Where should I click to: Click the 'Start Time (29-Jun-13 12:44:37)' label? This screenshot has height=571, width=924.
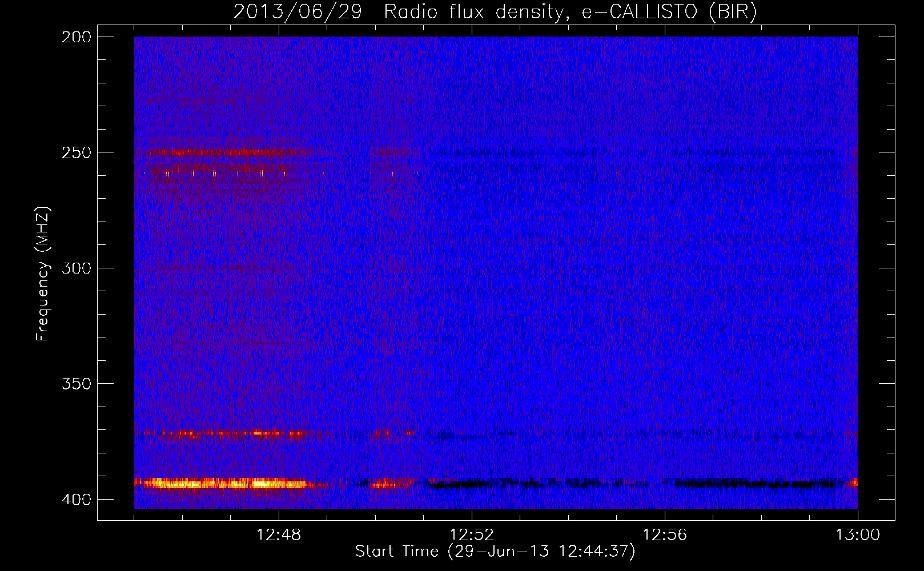(495, 552)
